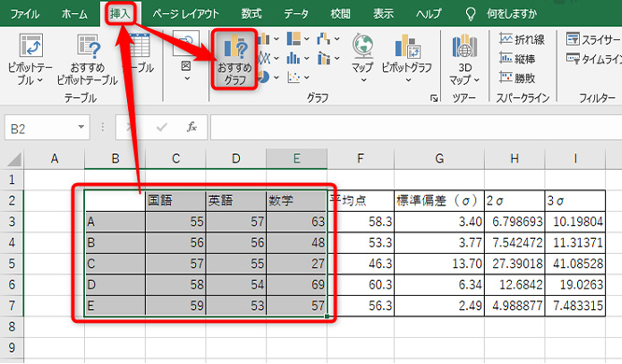Click the select-all corner triangle
Viewport: 622px width, 364px height.
click(14, 160)
